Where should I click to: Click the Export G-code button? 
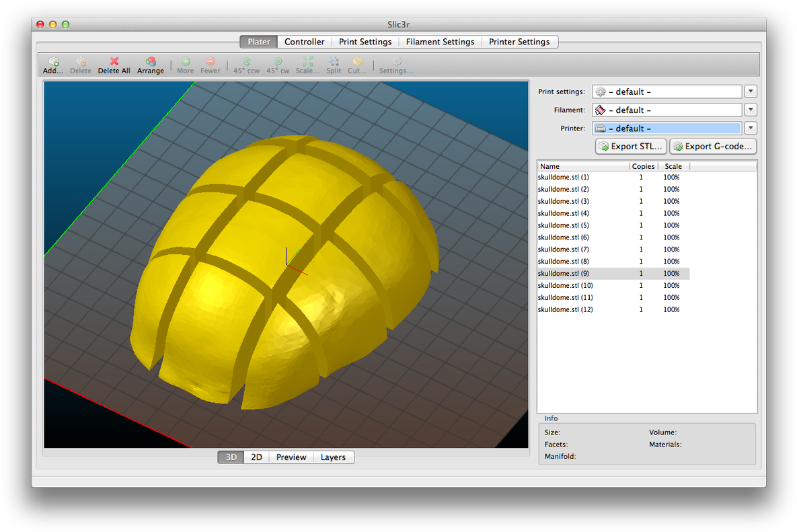(713, 146)
